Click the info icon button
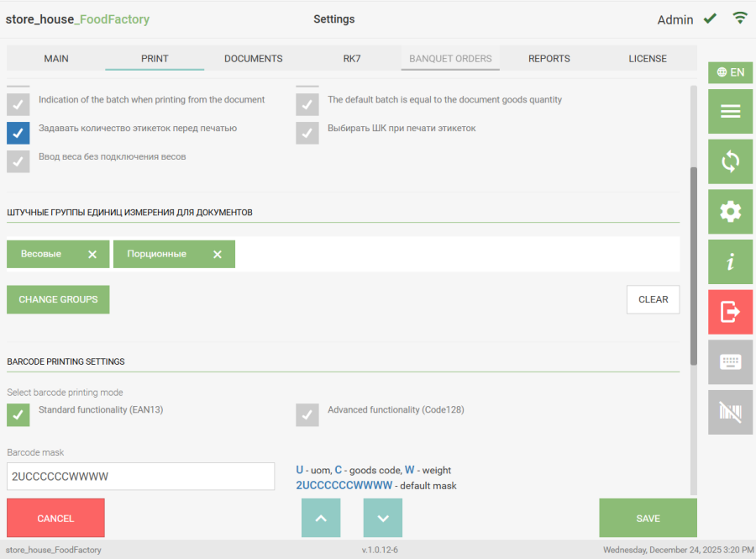The width and height of the screenshot is (756, 559). [730, 262]
